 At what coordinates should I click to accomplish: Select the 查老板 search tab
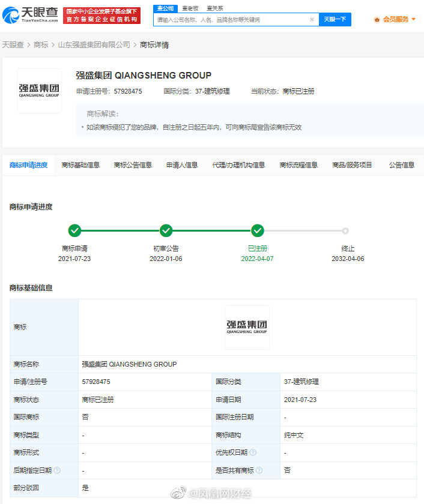(x=190, y=8)
